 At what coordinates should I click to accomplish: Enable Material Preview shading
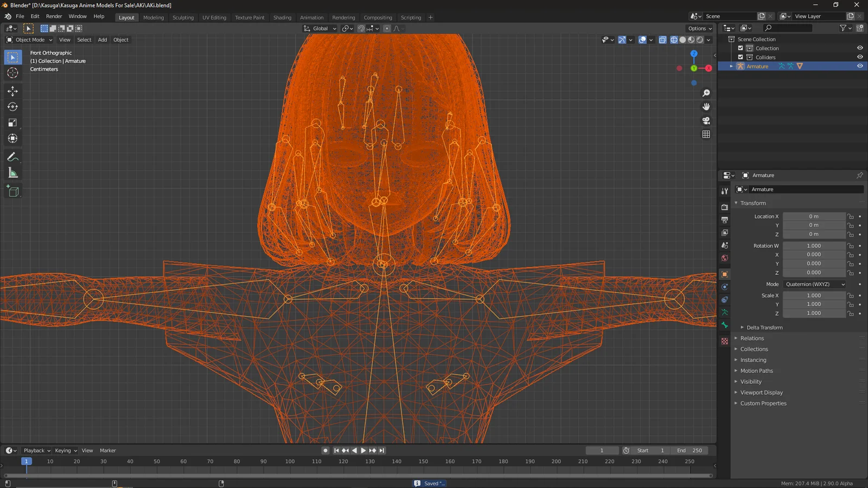691,40
